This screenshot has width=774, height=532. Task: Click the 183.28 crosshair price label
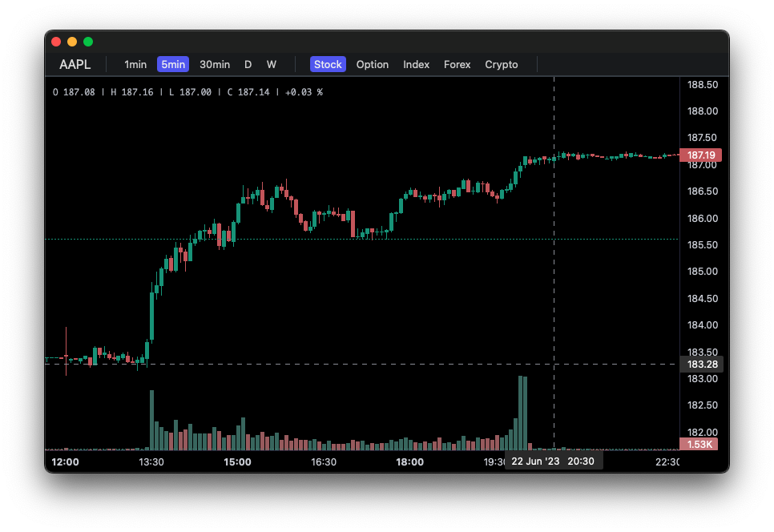pyautogui.click(x=701, y=365)
